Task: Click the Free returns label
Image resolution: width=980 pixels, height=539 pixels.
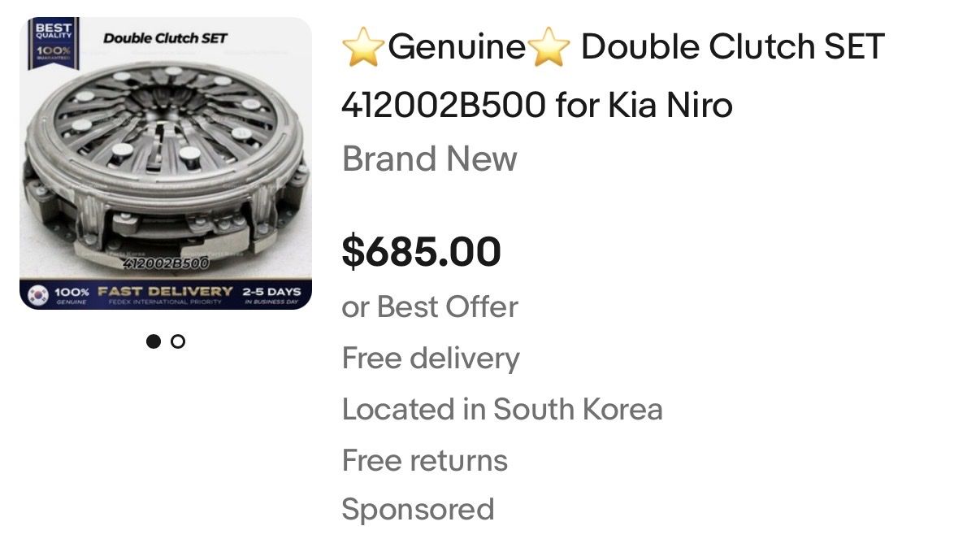Action: click(424, 460)
